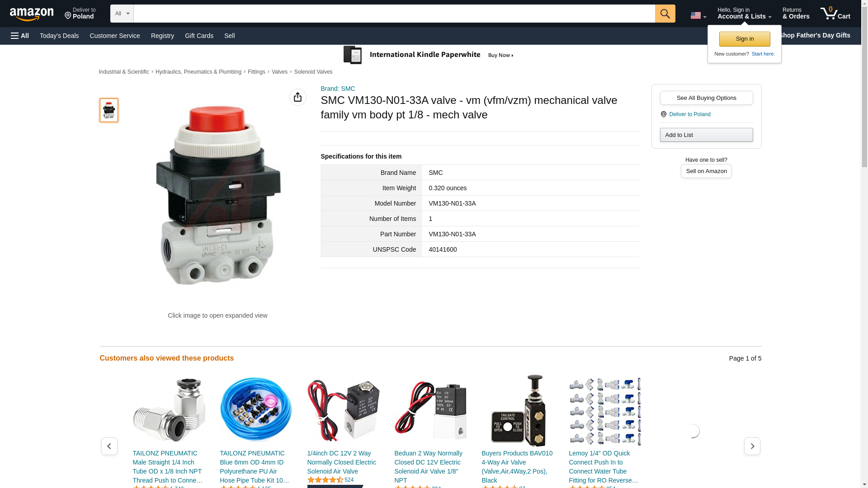This screenshot has width=868, height=488.
Task: Open Customer Service menu item
Action: 115,36
